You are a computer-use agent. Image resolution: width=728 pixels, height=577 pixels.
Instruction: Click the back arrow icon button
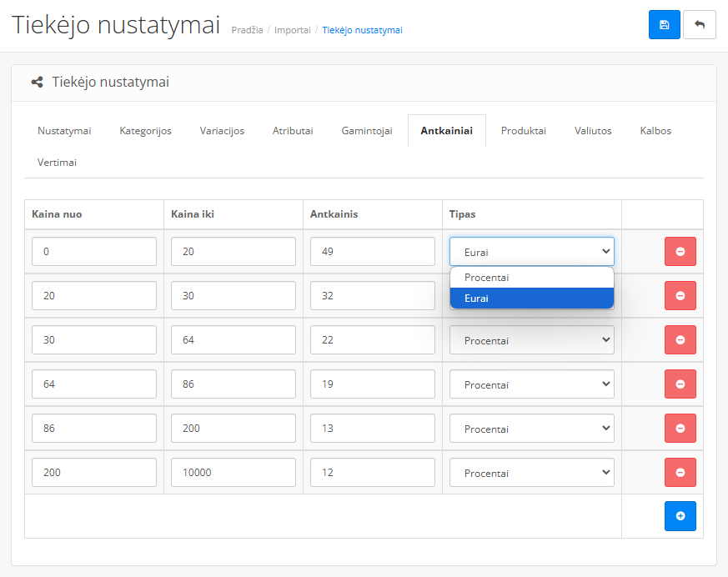699,25
